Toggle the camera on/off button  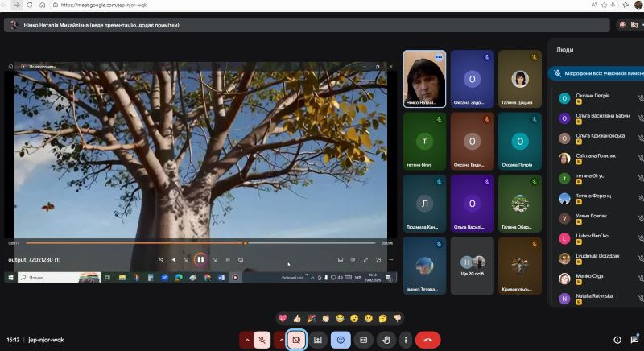pos(295,340)
